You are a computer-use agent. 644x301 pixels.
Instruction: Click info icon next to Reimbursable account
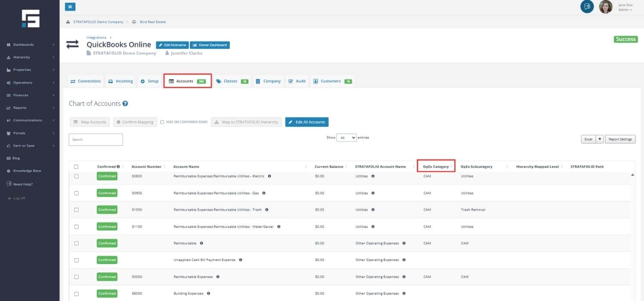pyautogui.click(x=201, y=243)
